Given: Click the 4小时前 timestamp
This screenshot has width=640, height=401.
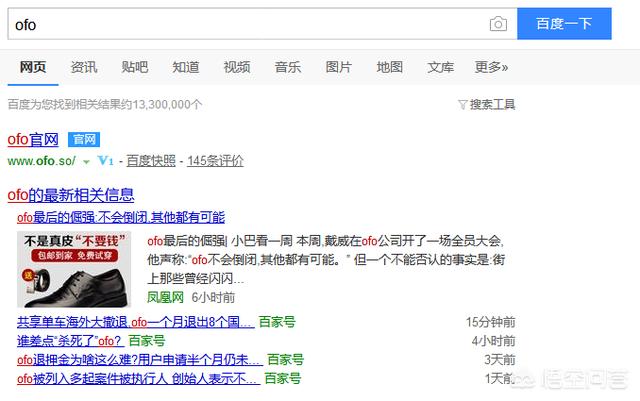Looking at the screenshot, I should pyautogui.click(x=493, y=341).
